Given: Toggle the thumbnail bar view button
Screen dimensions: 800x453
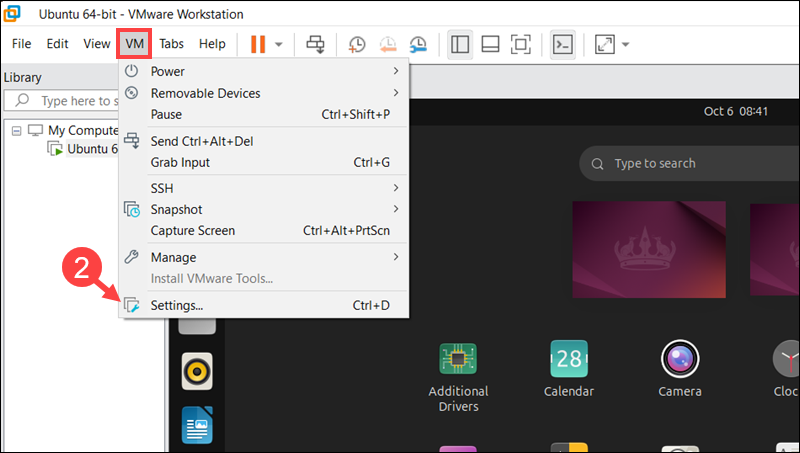Looking at the screenshot, I should (x=490, y=44).
